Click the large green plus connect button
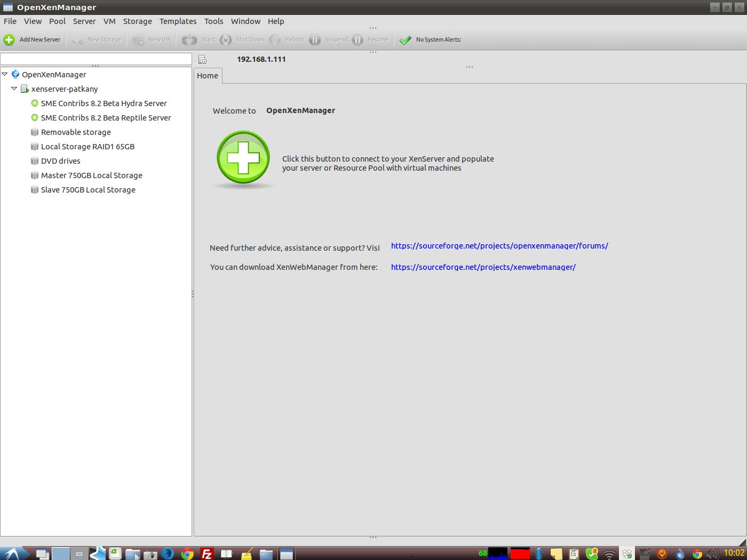 click(243, 158)
